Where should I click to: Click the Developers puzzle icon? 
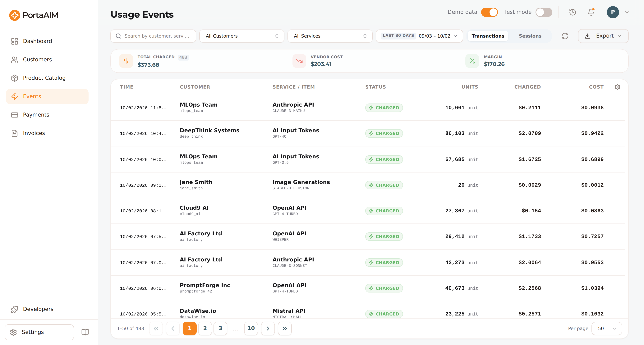(x=15, y=309)
